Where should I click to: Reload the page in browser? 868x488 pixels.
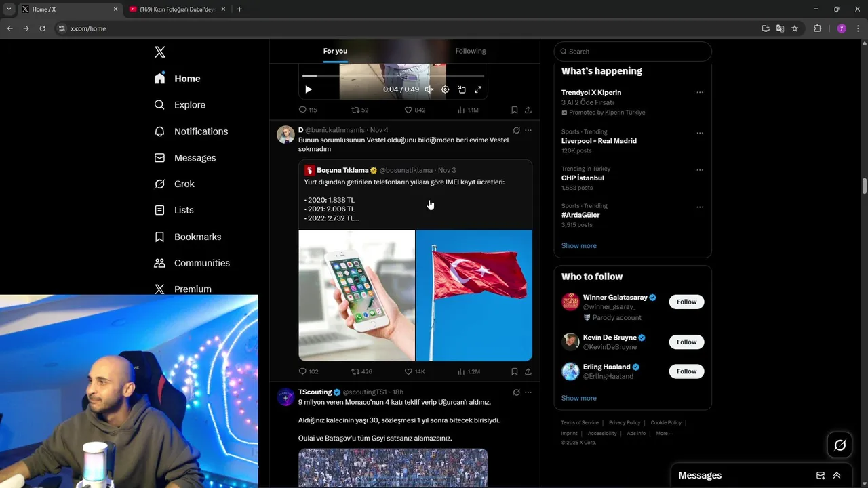(42, 28)
